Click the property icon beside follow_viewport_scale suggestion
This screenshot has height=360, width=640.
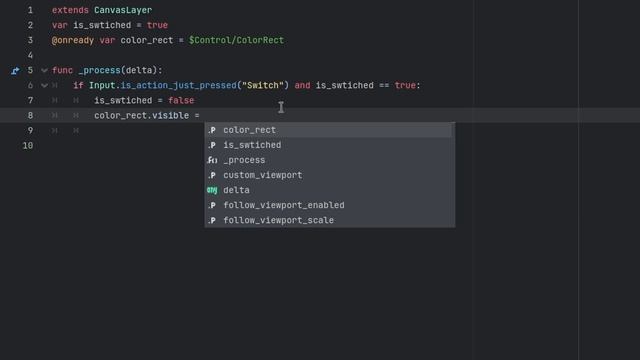click(x=212, y=220)
